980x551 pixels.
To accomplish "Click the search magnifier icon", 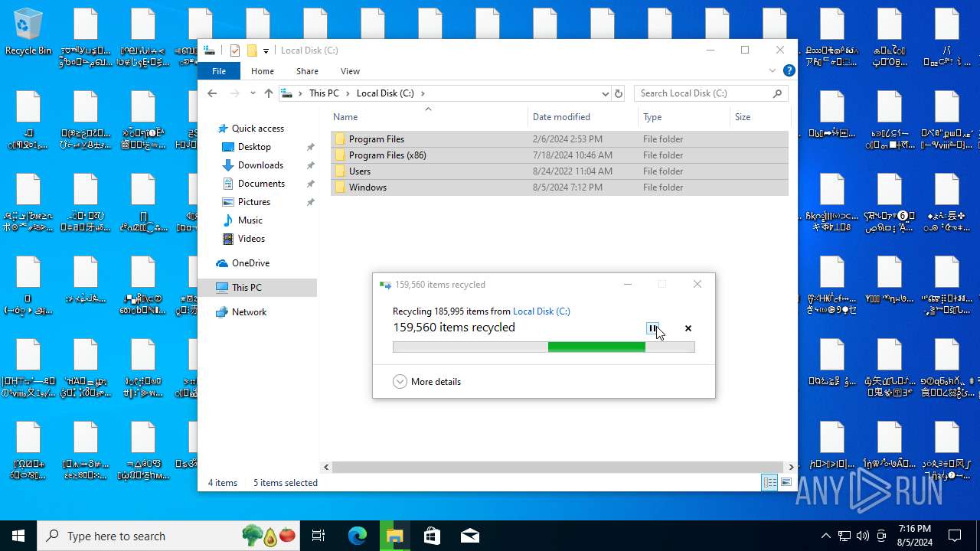I will click(x=777, y=93).
